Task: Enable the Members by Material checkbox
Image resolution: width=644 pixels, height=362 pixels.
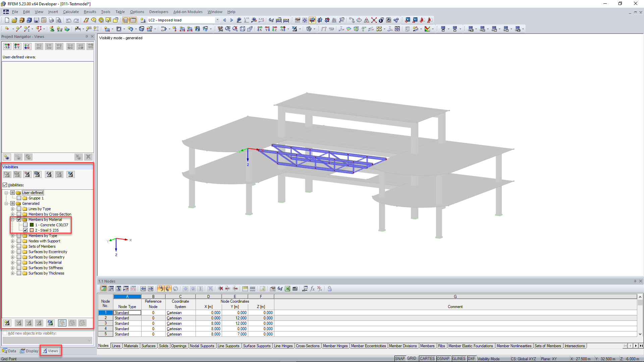Action: click(19, 219)
